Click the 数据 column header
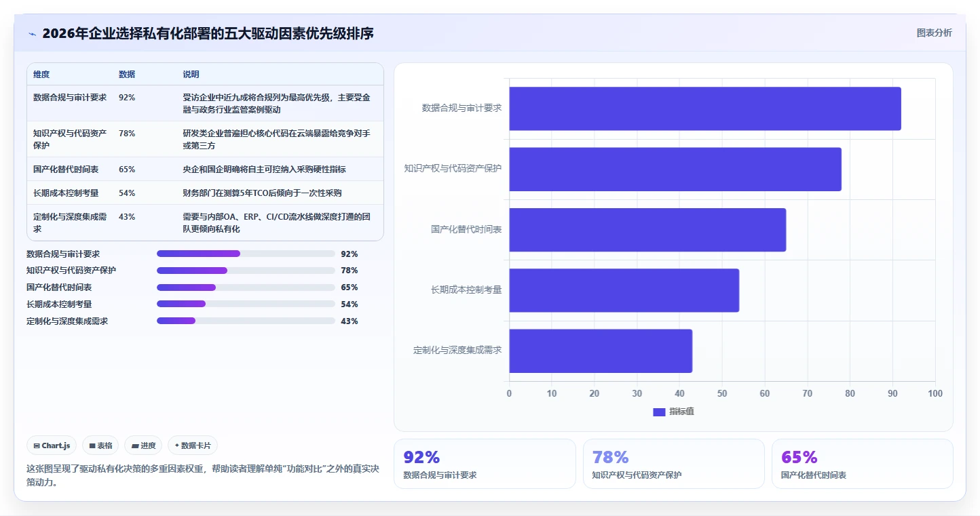This screenshot has width=980, height=516. [127, 75]
